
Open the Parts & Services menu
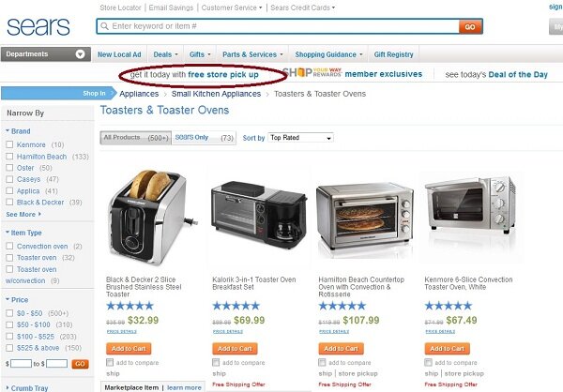(252, 54)
